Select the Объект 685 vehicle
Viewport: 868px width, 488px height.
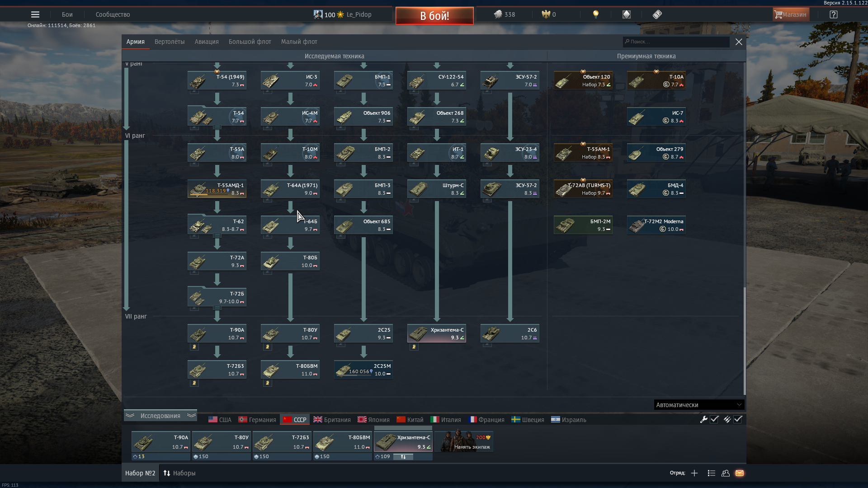pyautogui.click(x=363, y=225)
